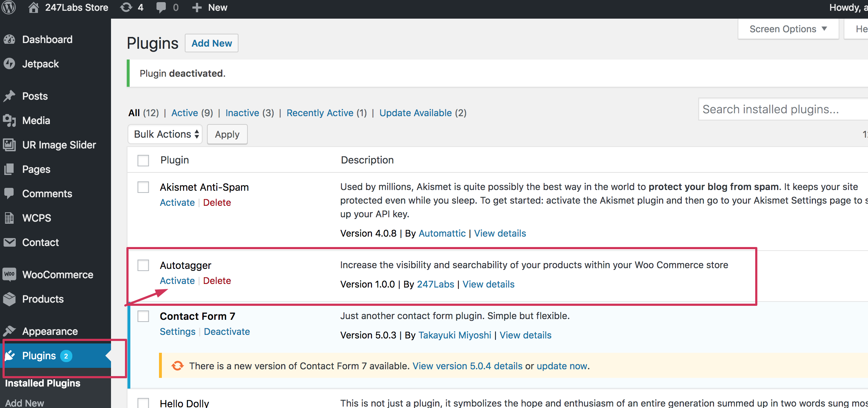Click the WooCommerce Woo icon
The width and height of the screenshot is (868, 408).
click(x=10, y=275)
